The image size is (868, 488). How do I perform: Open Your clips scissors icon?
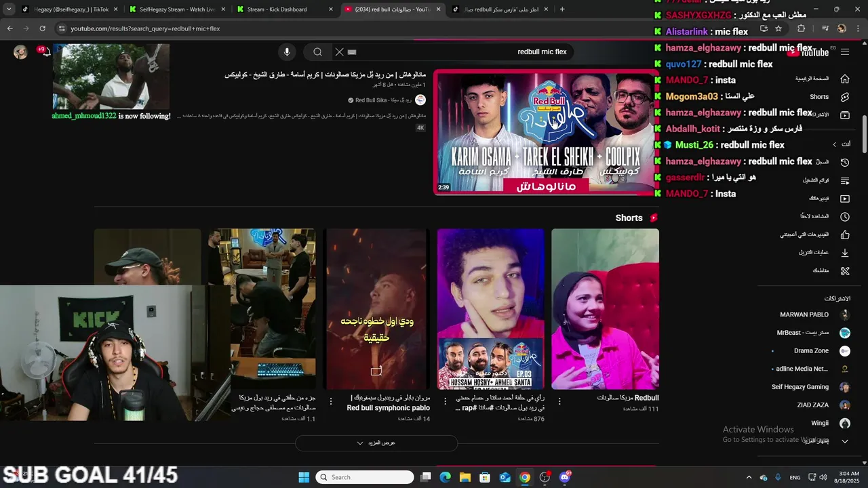click(844, 271)
